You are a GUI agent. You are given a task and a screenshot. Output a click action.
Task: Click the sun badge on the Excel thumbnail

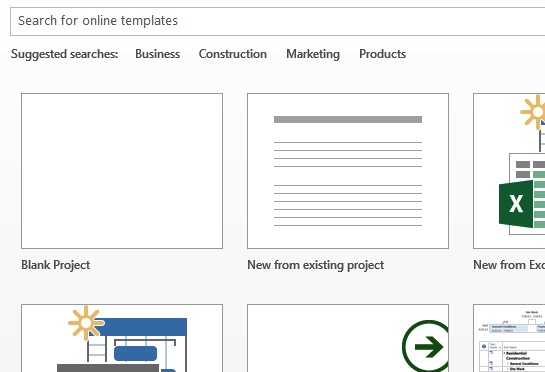pyautogui.click(x=533, y=112)
